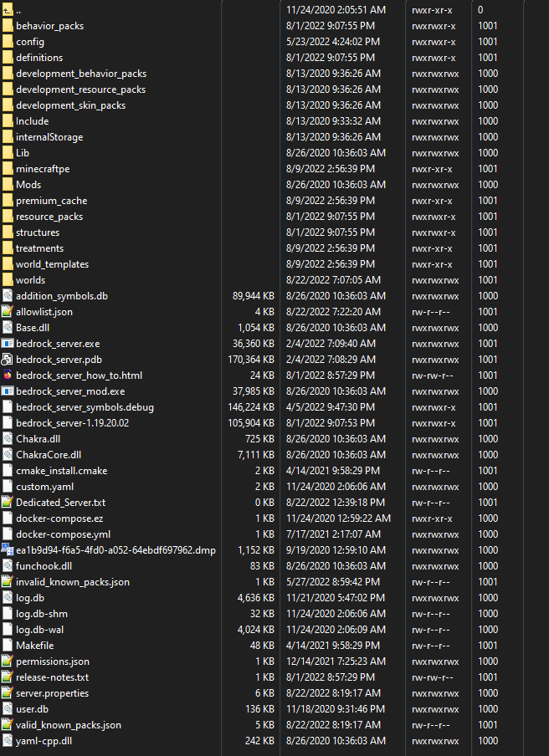Select the log.db-shm file name
This screenshot has height=756, width=549.
(42, 614)
